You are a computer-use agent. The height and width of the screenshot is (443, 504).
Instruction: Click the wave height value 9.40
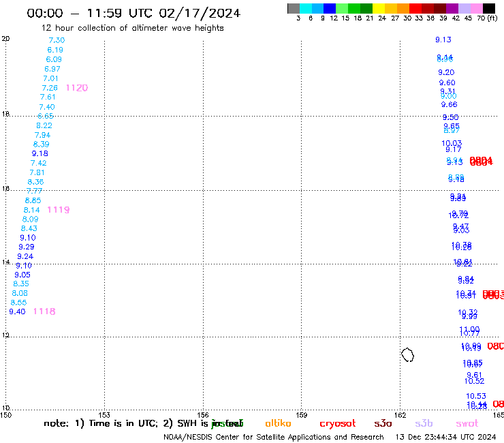[x=17, y=311]
